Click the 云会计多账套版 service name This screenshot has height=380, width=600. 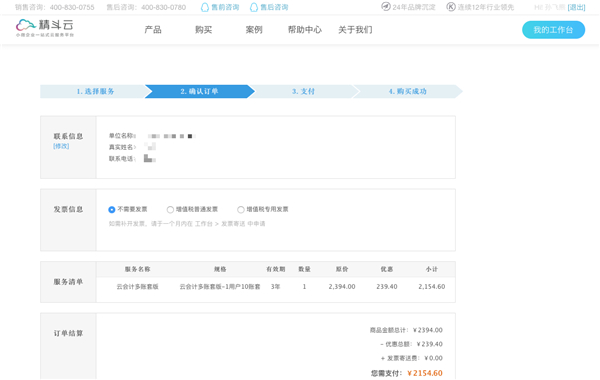pos(137,287)
